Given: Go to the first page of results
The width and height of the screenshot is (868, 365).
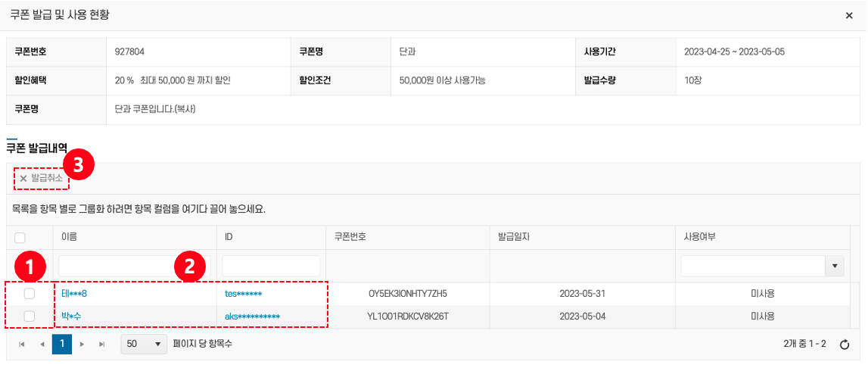Looking at the screenshot, I should coord(22,345).
